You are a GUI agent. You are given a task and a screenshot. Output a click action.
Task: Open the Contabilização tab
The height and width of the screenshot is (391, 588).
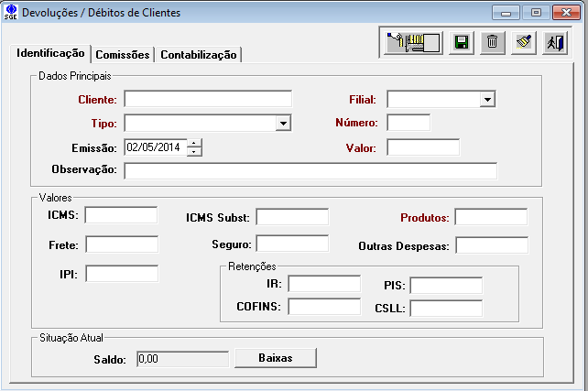[x=198, y=55]
